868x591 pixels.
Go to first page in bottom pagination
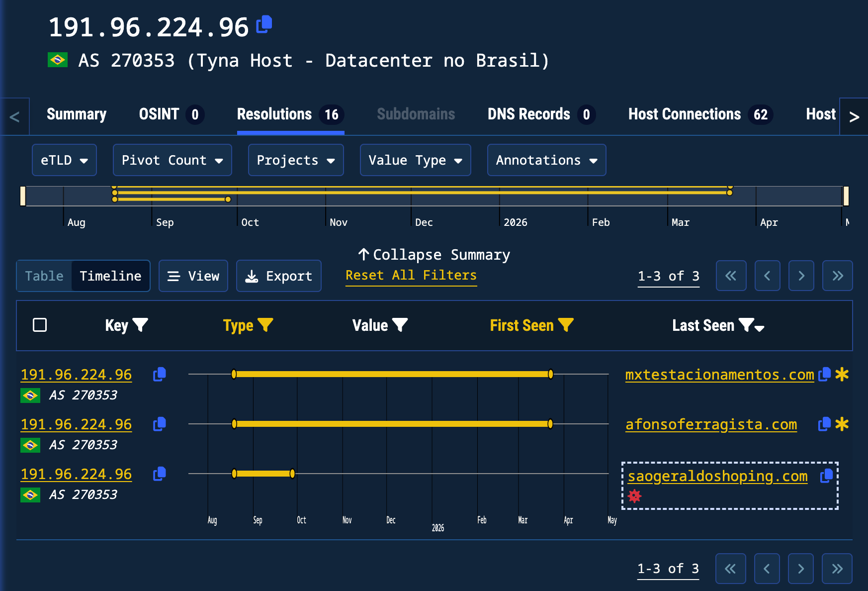pos(730,569)
